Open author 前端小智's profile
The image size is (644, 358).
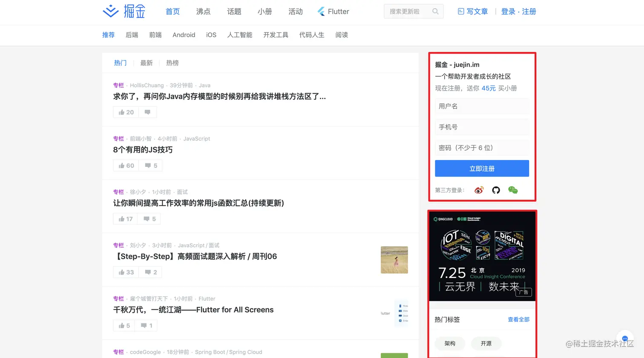(141, 139)
